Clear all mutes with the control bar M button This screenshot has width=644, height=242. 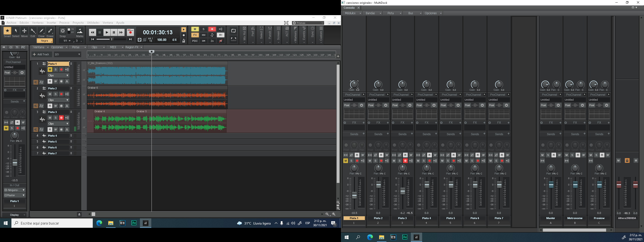[x=195, y=29]
